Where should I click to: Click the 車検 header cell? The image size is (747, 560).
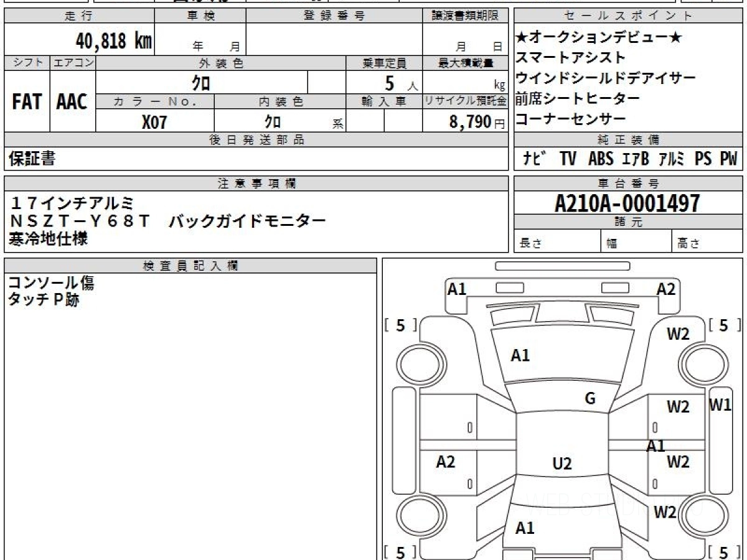[x=200, y=16]
